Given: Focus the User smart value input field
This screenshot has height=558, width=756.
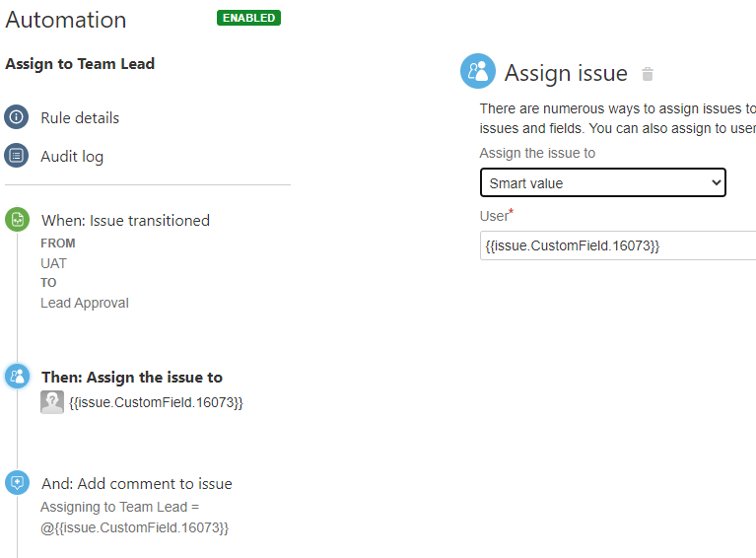Looking at the screenshot, I should point(618,245).
